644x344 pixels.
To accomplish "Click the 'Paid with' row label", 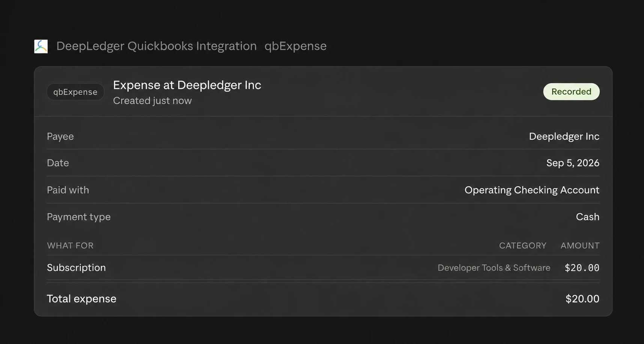I will click(68, 190).
